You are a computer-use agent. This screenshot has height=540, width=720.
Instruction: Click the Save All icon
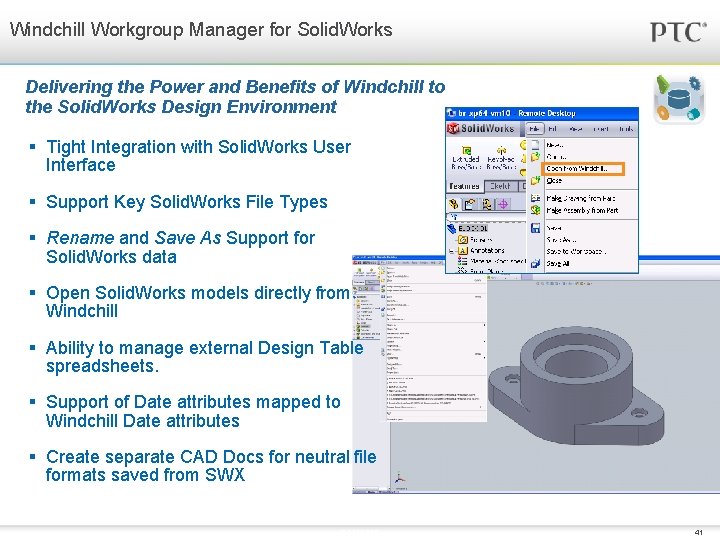click(535, 264)
